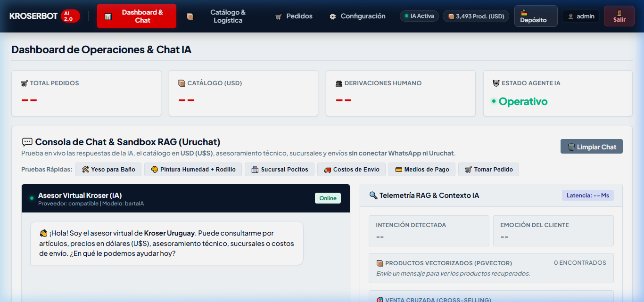The width and height of the screenshot is (644, 302).
Task: Click the AI 2.0 version badge
Action: click(70, 16)
